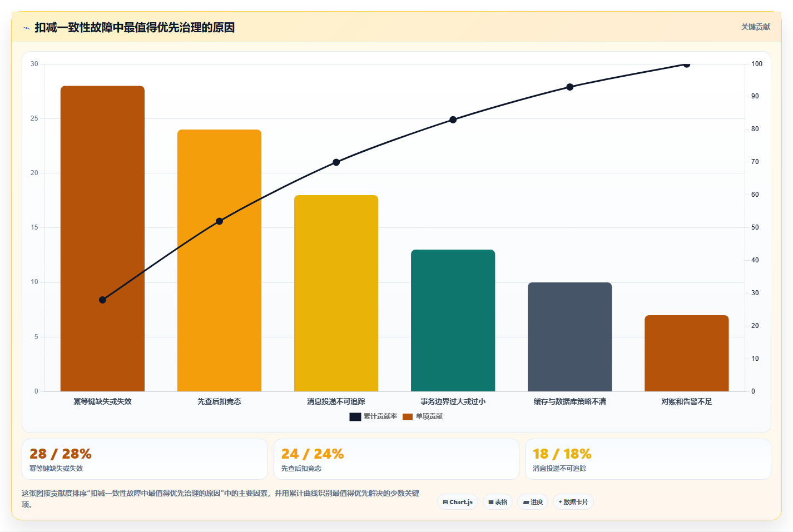Click the orange 先查后扣竞态 bar
The image size is (793, 532).
click(x=219, y=260)
